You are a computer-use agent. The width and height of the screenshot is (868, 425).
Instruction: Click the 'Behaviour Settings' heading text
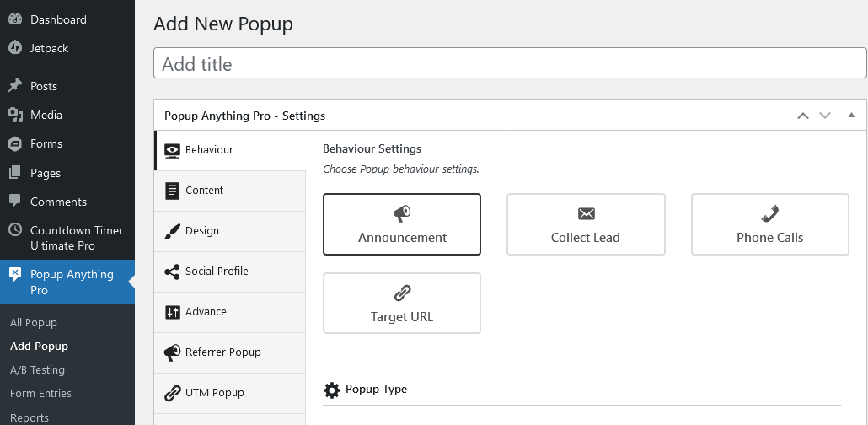pos(372,148)
